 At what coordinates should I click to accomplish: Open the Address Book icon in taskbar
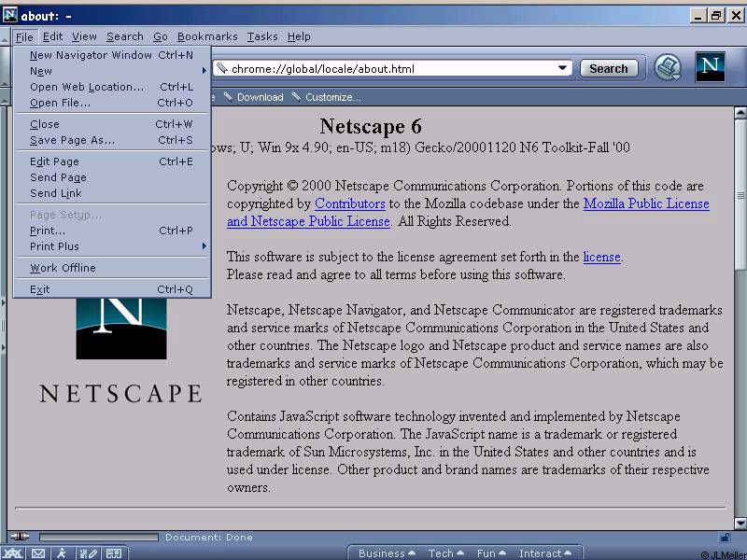click(113, 553)
